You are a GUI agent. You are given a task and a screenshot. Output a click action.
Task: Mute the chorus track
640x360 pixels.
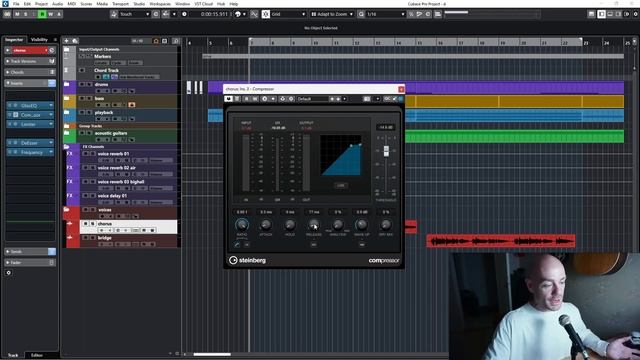[x=86, y=224]
